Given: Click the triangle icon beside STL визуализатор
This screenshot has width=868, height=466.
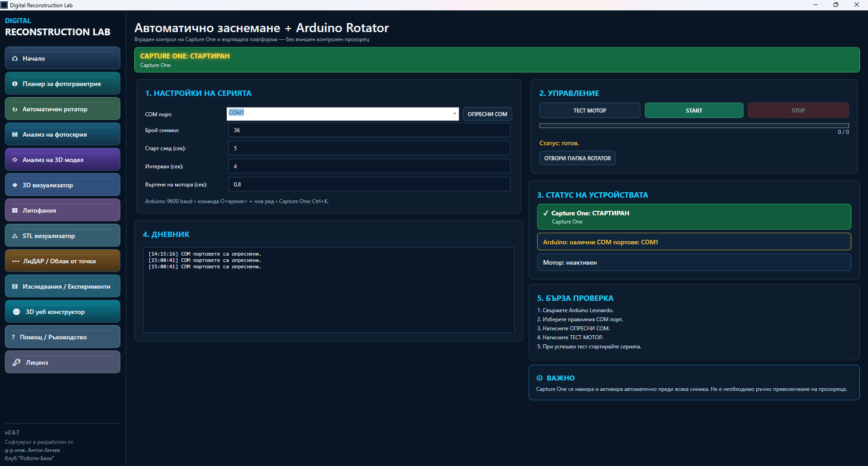Looking at the screenshot, I should [x=15, y=236].
